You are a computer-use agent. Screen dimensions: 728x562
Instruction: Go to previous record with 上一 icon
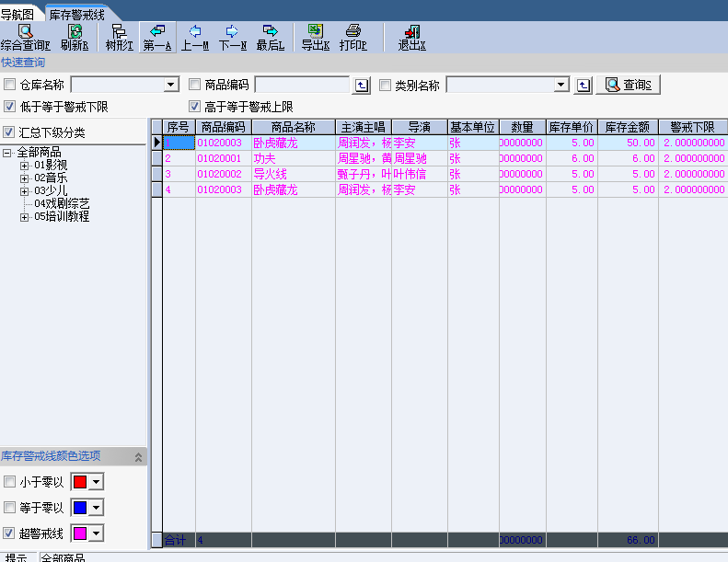pos(194,37)
